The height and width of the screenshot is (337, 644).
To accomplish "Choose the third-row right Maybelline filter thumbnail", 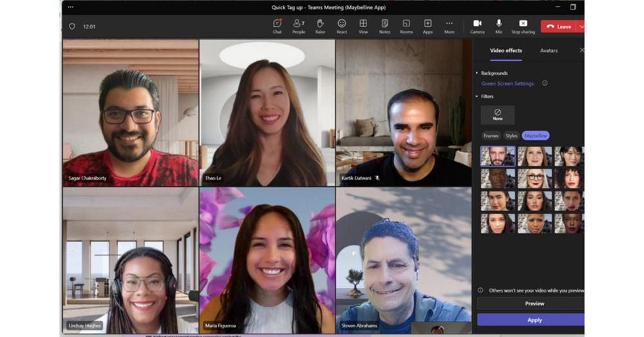I will pyautogui.click(x=569, y=201).
